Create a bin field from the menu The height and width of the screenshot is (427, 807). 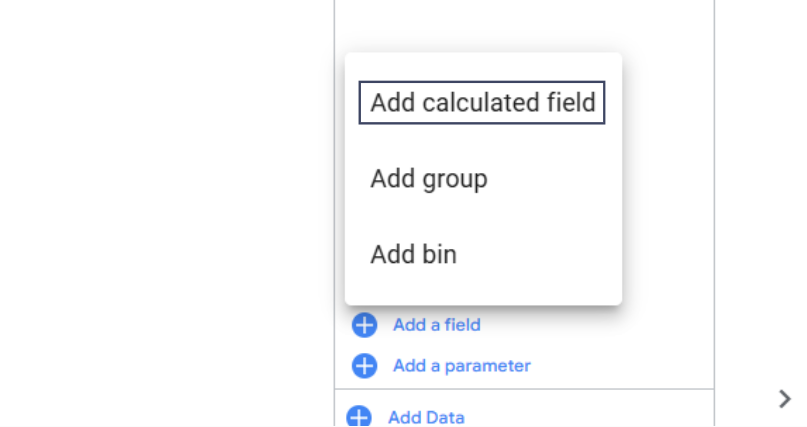coord(413,255)
